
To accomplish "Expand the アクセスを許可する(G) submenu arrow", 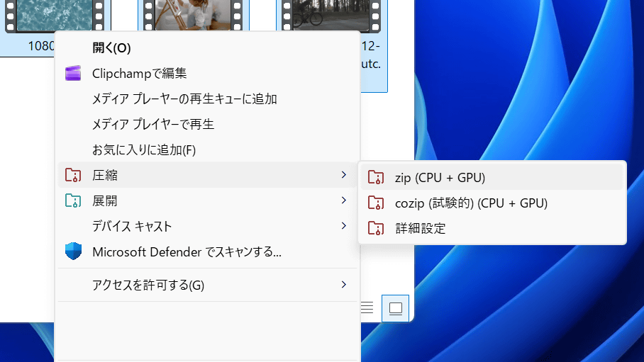I will (344, 285).
